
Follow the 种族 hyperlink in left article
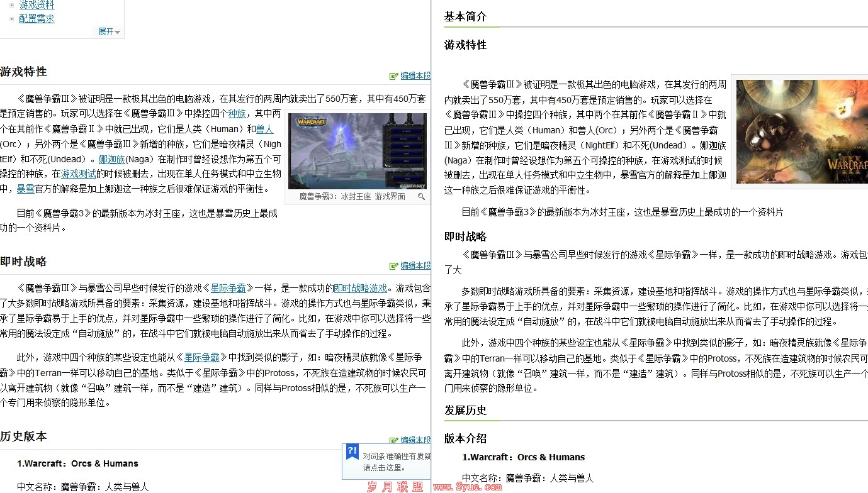click(x=237, y=114)
